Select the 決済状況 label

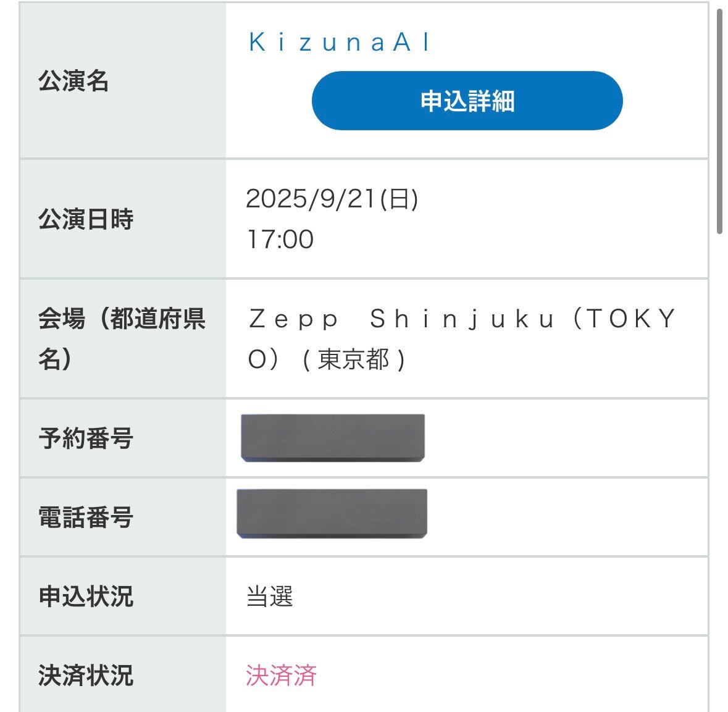point(86,675)
